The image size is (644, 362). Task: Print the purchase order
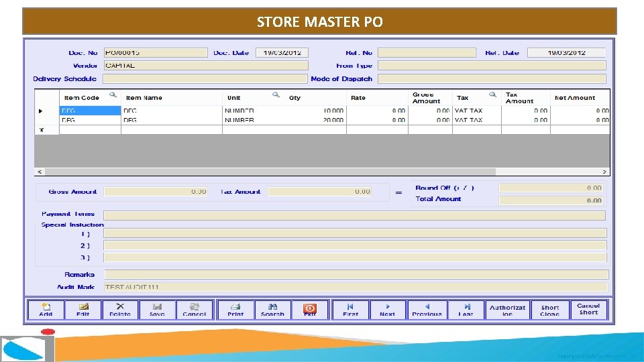click(x=235, y=310)
